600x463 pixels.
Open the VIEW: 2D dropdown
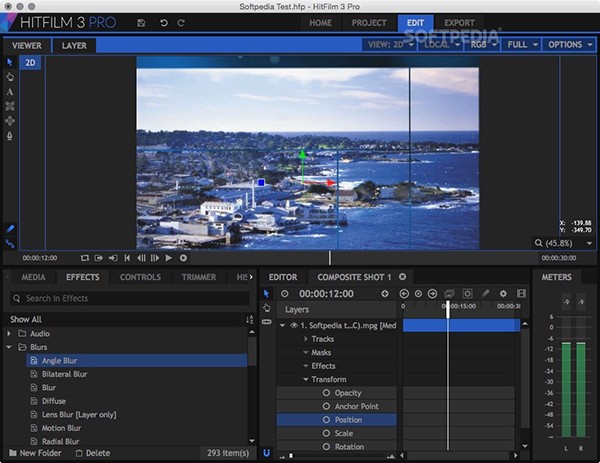[x=389, y=45]
